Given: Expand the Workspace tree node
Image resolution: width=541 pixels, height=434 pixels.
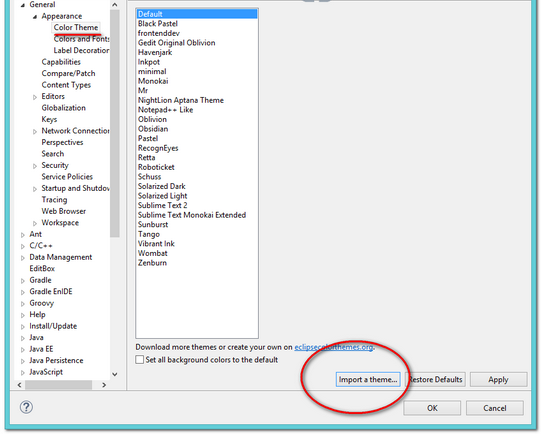Looking at the screenshot, I should tap(35, 224).
